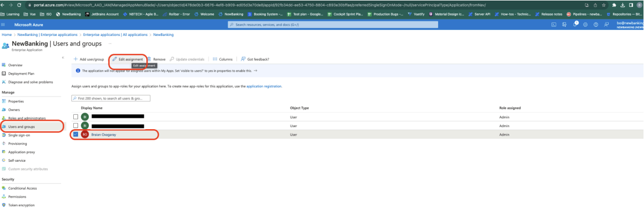Click Edit assignment in the toolbar
The width and height of the screenshot is (644, 209).
127,59
